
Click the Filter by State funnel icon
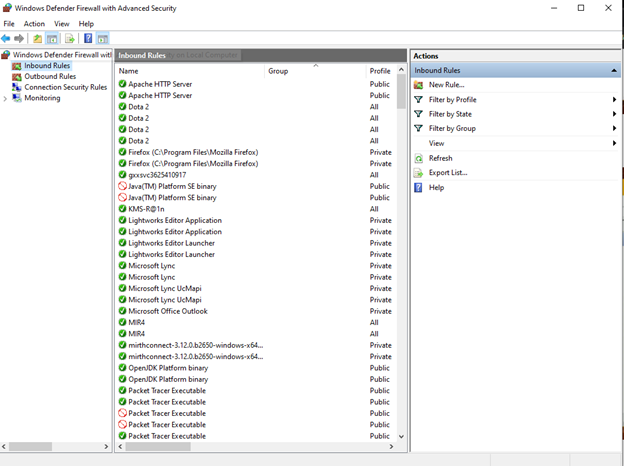pos(418,114)
